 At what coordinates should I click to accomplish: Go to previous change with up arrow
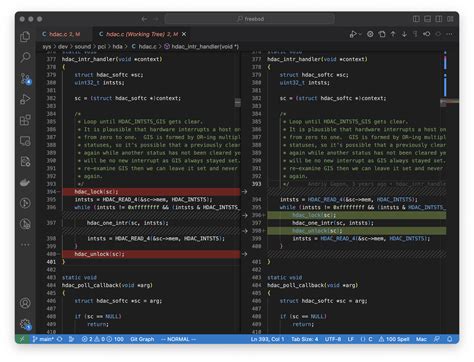[393, 34]
